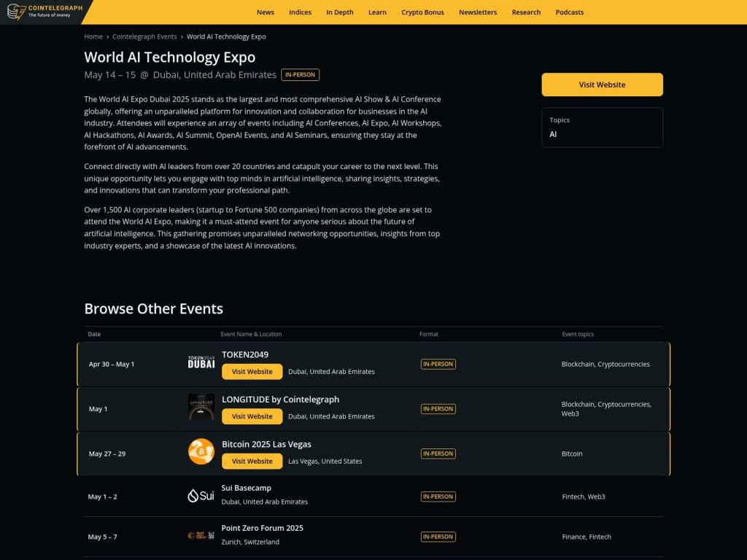The width and height of the screenshot is (747, 560).
Task: Switch to the Research section
Action: [x=526, y=12]
